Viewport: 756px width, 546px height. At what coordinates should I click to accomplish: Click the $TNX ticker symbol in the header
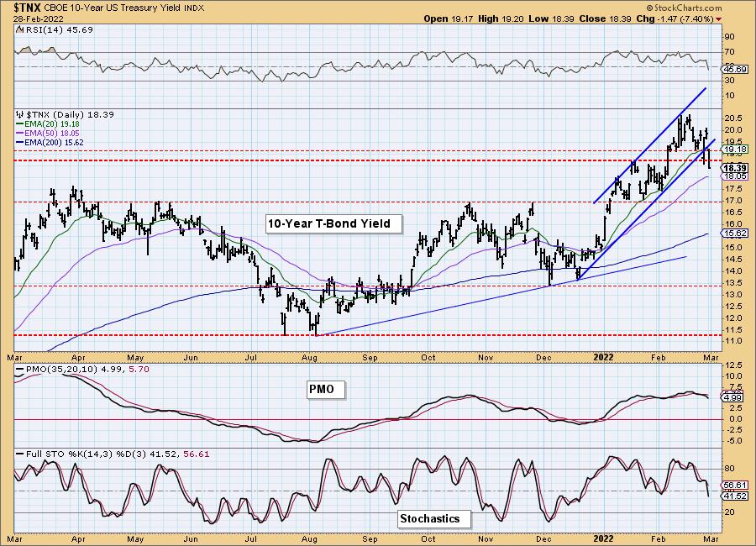[28, 8]
